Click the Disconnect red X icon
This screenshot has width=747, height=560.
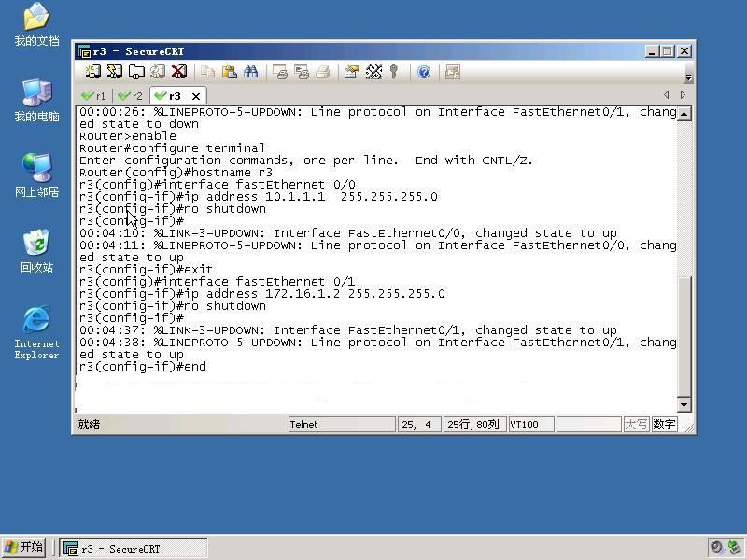179,72
